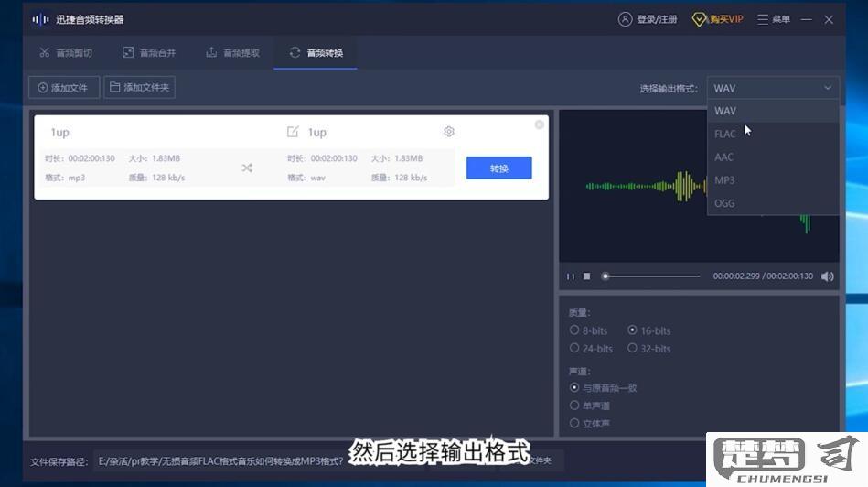Viewport: 868px width, 487px height.
Task: Click the 迅捷音频转换器 app logo icon
Action: coord(40,19)
